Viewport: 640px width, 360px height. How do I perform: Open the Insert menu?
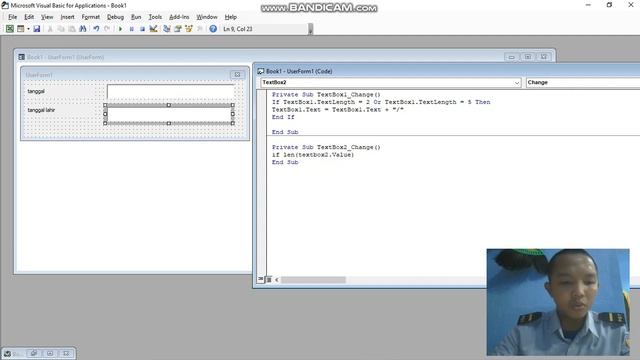[67, 17]
